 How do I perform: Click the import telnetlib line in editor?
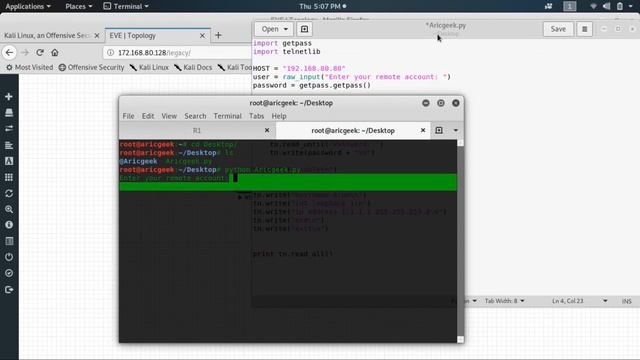[x=287, y=51]
